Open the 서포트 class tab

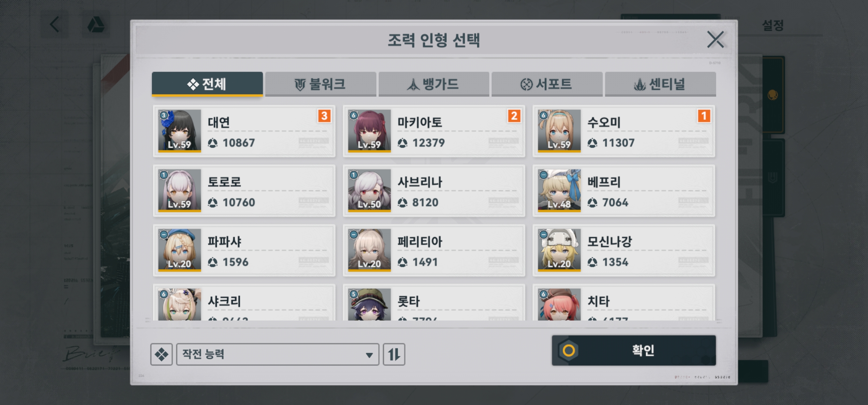547,84
